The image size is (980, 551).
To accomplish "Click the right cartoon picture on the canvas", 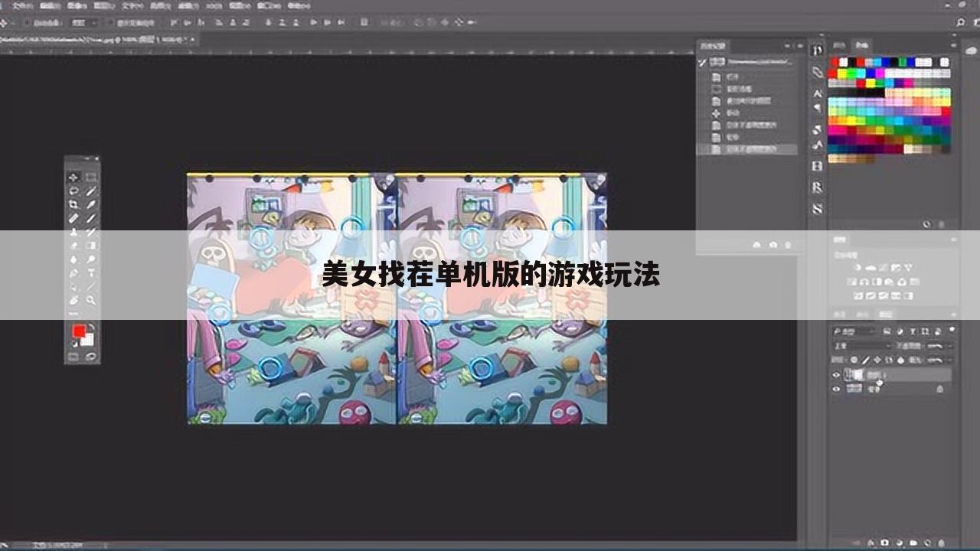I will tap(501, 298).
